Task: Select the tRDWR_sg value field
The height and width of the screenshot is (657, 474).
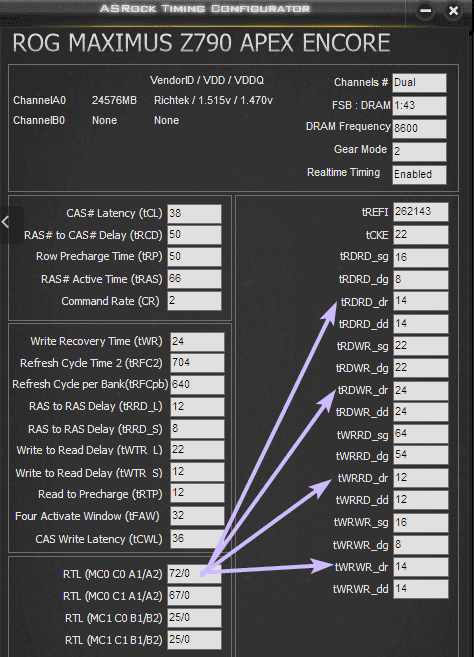Action: pyautogui.click(x=421, y=346)
